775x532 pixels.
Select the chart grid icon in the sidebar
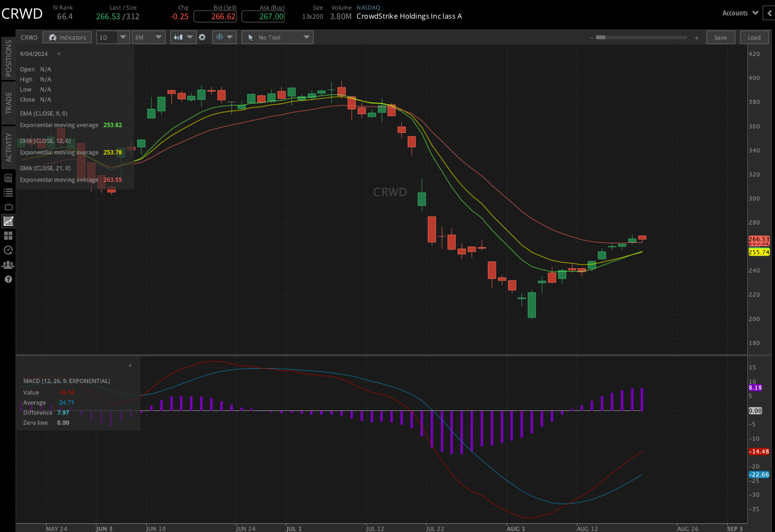tap(8, 221)
